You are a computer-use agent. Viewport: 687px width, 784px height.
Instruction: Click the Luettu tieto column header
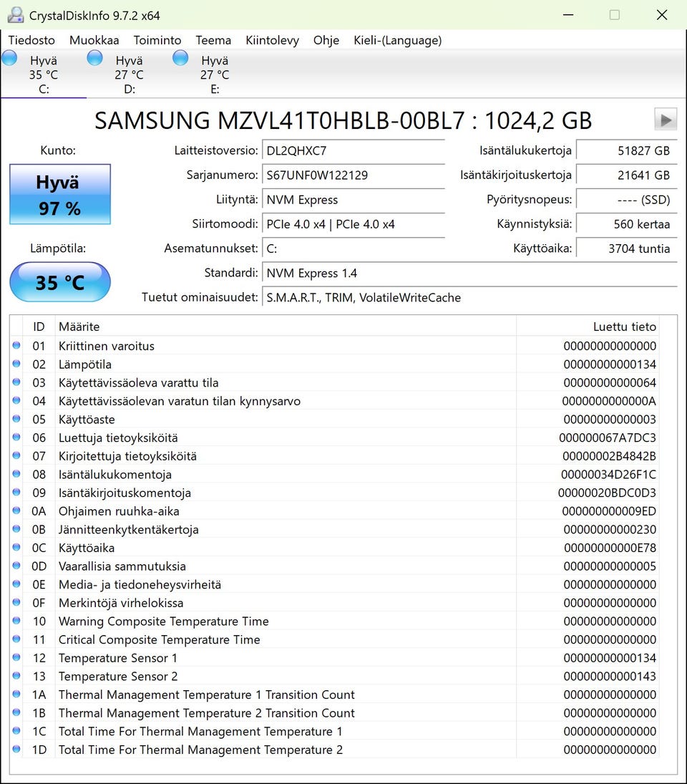(x=588, y=326)
